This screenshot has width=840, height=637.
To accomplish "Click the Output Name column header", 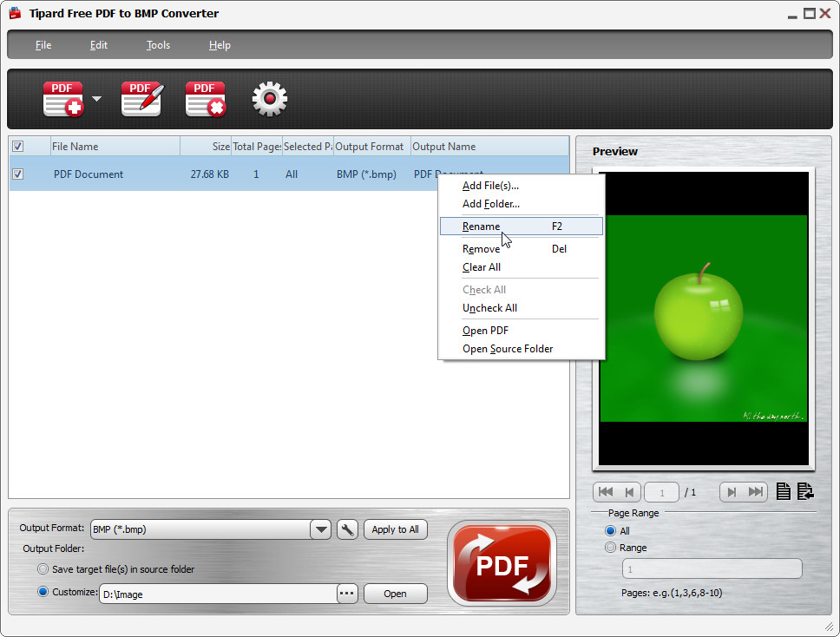I will (489, 147).
